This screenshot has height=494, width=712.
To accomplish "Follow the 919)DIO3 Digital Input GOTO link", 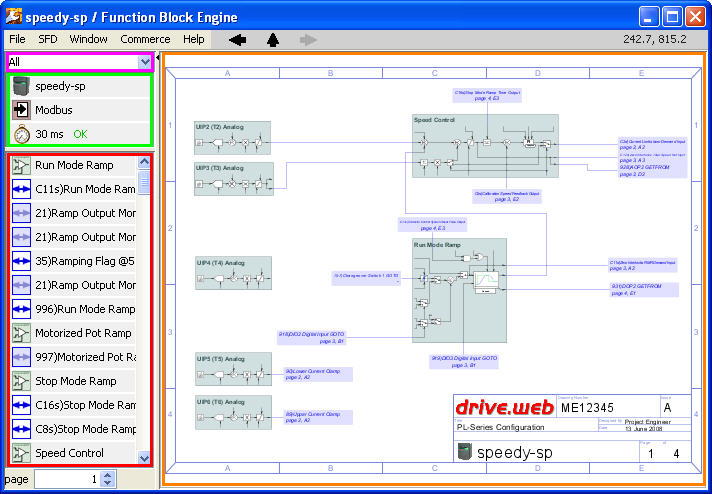I will (x=464, y=361).
